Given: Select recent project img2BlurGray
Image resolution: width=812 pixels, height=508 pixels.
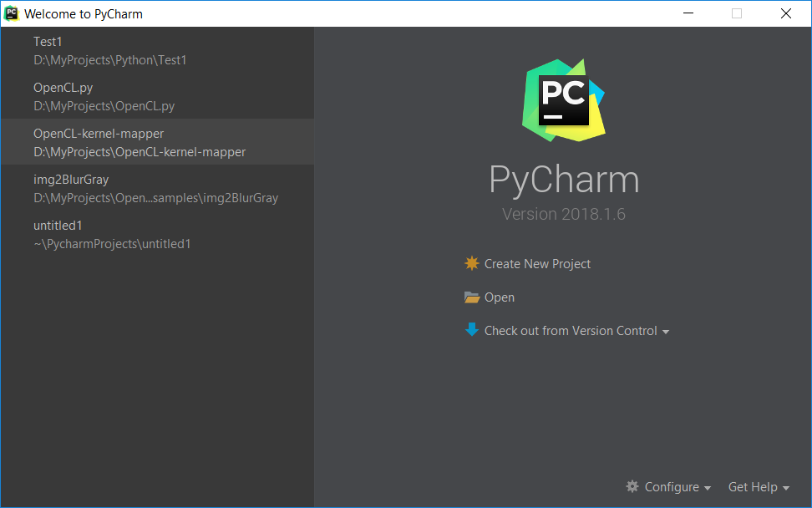Looking at the screenshot, I should click(157, 188).
